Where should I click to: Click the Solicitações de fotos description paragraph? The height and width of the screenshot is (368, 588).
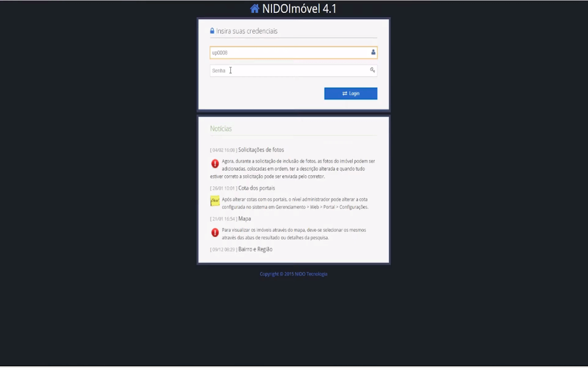(x=293, y=169)
